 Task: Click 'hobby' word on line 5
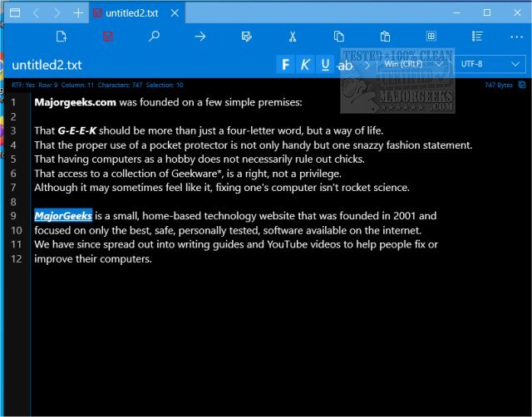point(180,159)
